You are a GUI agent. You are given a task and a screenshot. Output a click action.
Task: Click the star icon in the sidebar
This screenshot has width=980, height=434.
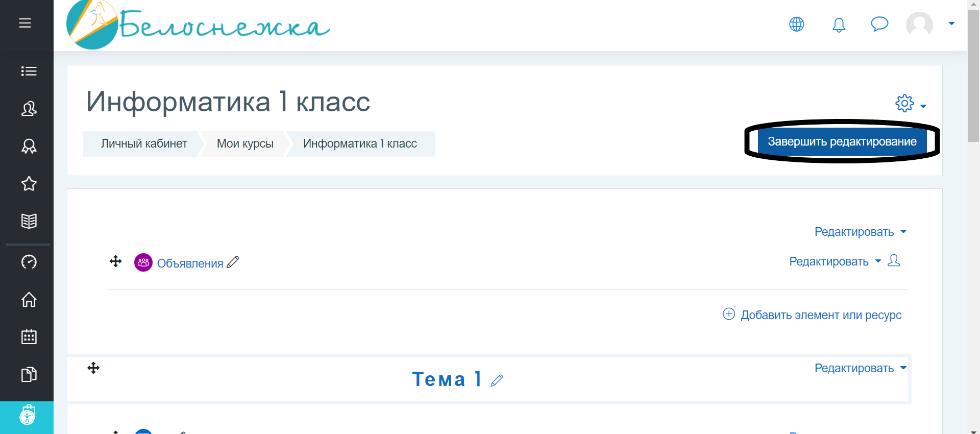pyautogui.click(x=29, y=184)
